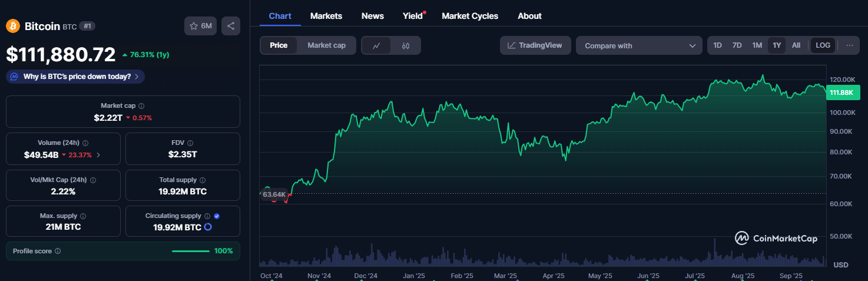Switch chart to Market cap view
Image resolution: width=868 pixels, height=281 pixels.
[x=327, y=45]
